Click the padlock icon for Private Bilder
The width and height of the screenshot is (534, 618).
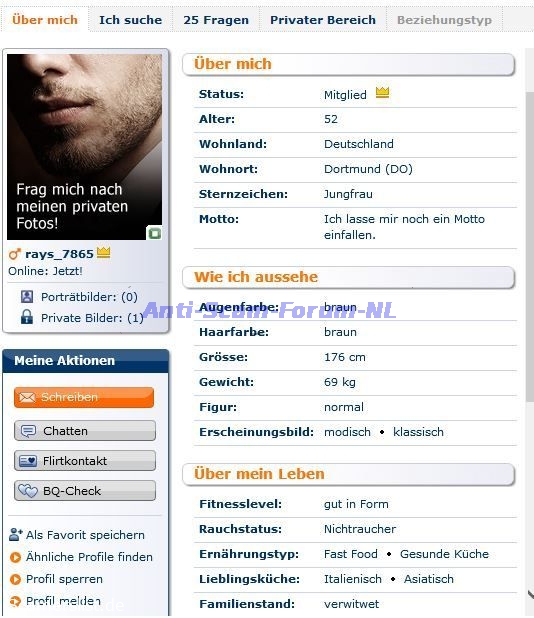(x=27, y=317)
